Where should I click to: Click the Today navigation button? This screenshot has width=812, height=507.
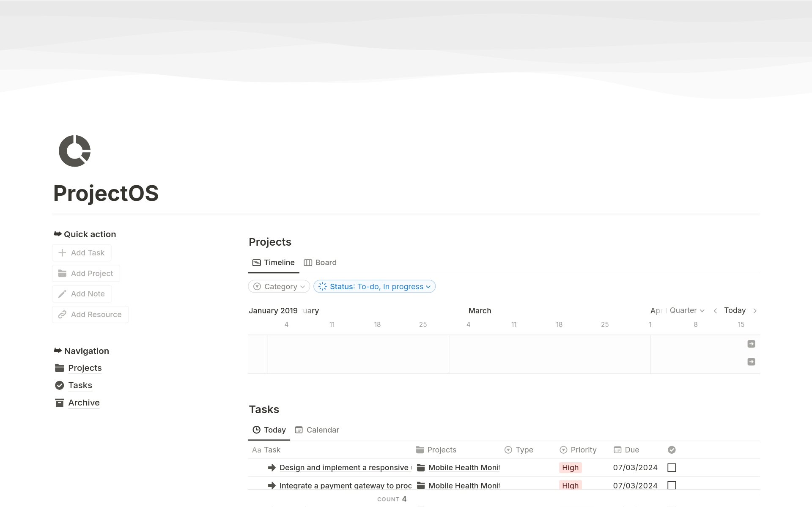(735, 310)
